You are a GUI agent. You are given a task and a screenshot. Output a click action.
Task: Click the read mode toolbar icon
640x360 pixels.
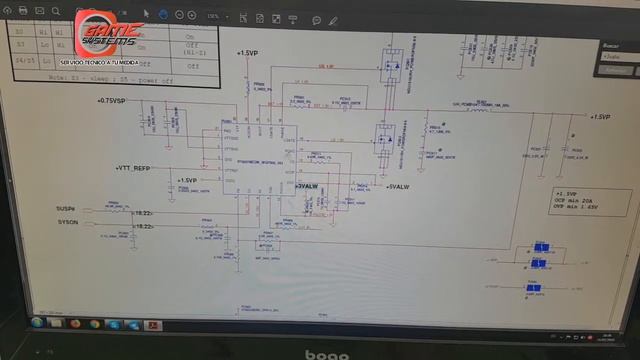tap(293, 19)
